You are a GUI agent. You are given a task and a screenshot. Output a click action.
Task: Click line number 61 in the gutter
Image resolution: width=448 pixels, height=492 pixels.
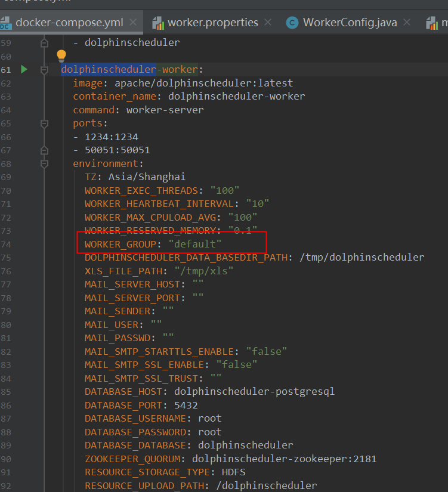click(6, 70)
